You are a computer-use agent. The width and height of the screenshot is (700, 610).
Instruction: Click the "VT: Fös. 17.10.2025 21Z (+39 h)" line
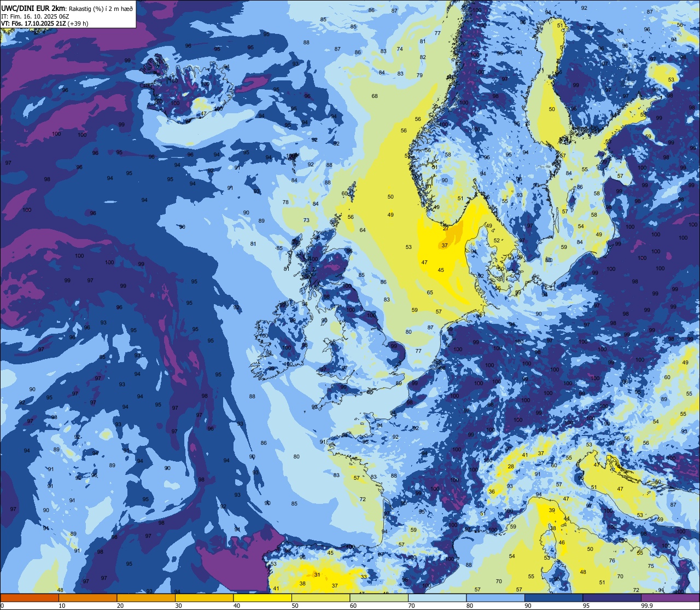pos(45,24)
